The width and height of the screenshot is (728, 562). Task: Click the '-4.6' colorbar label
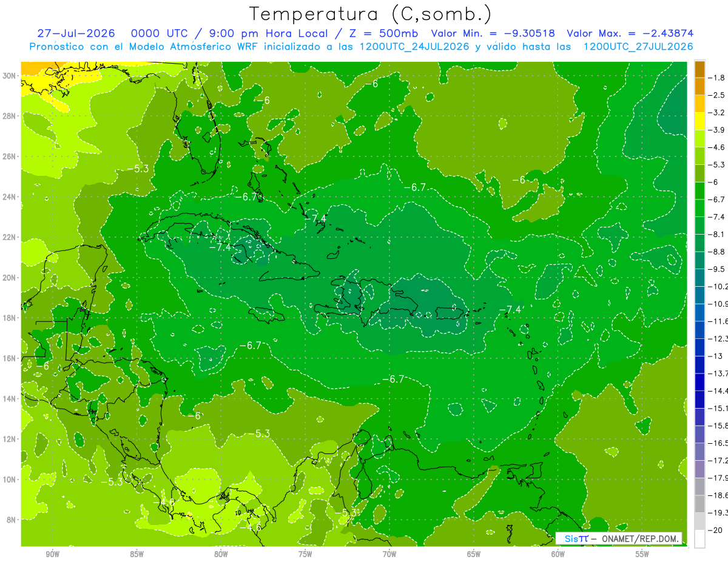point(716,147)
